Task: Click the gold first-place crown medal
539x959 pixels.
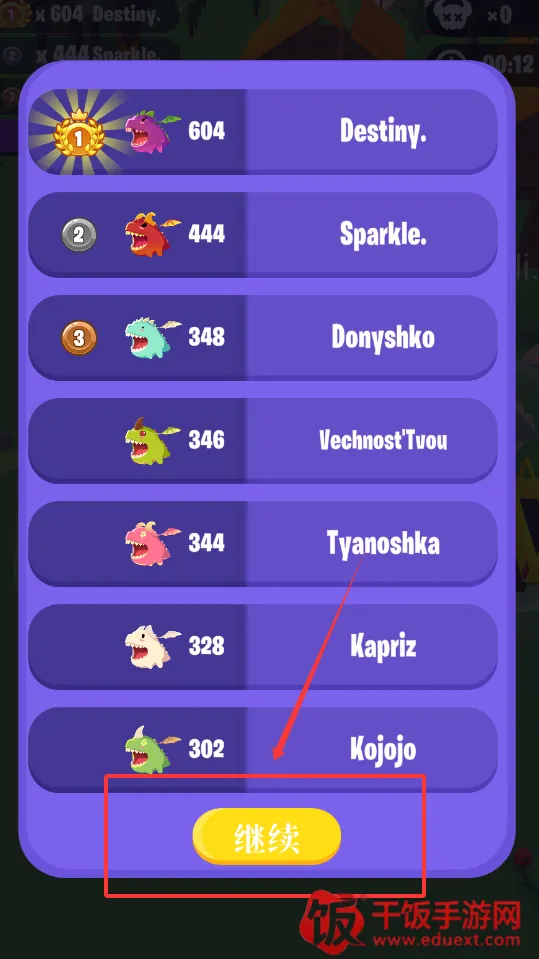Action: [78, 132]
